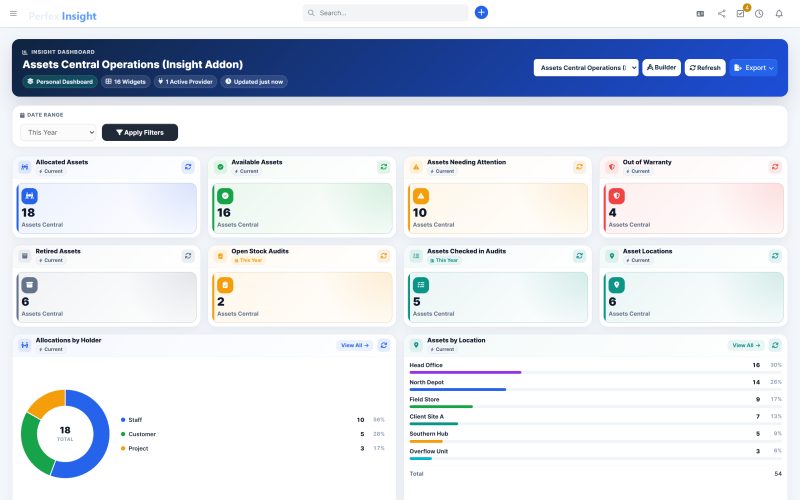
Task: Click the teal Checked in Audits list icon
Action: [x=421, y=285]
